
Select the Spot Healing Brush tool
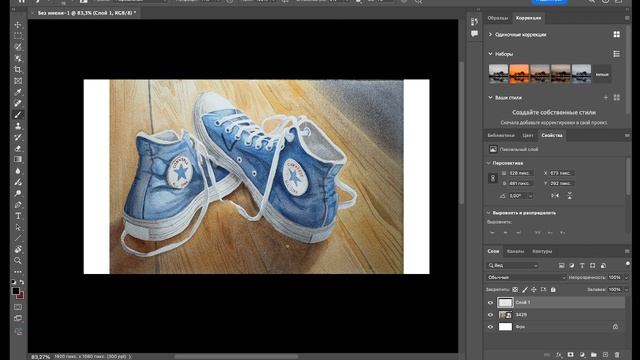click(x=18, y=103)
